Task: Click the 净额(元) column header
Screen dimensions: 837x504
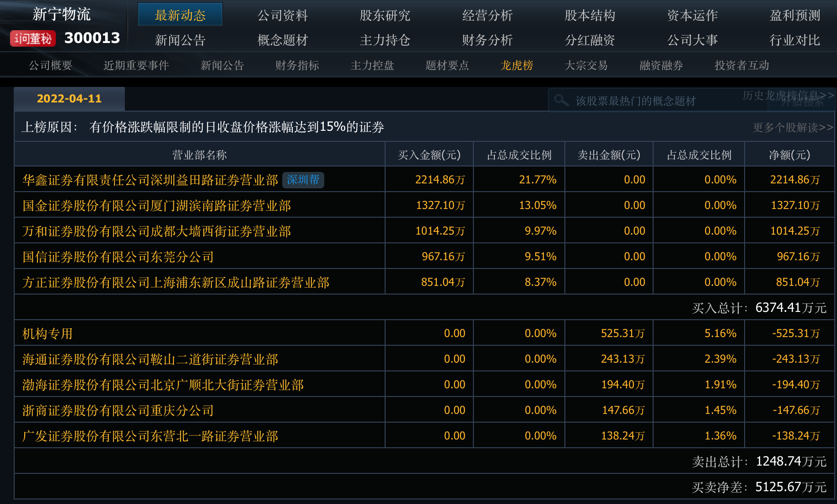Action: click(x=789, y=155)
